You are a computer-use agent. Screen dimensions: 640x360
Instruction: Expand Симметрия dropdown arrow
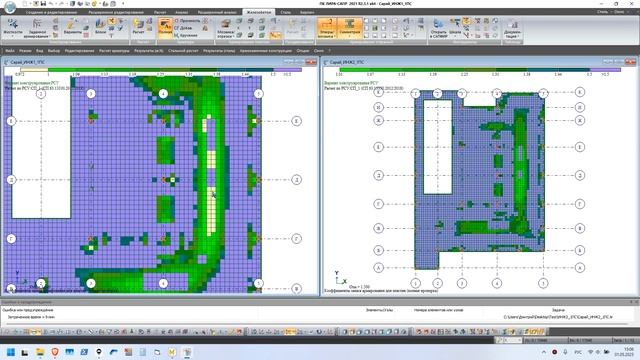click(x=350, y=37)
